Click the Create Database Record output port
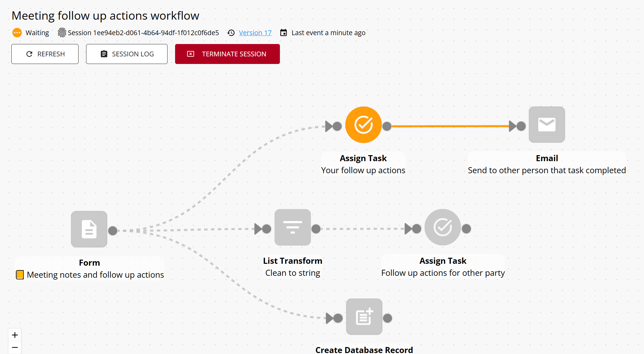The width and height of the screenshot is (644, 354). click(388, 318)
